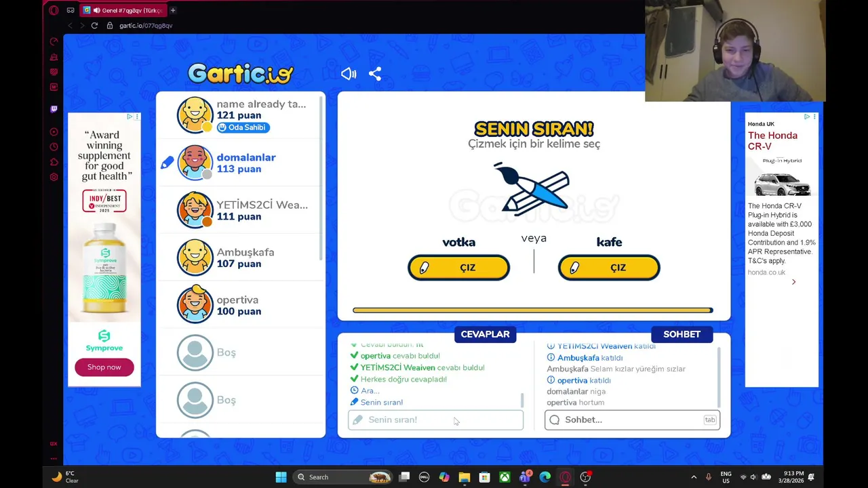Open the Gartic.io logo link
The height and width of the screenshot is (488, 868).
[x=241, y=73]
